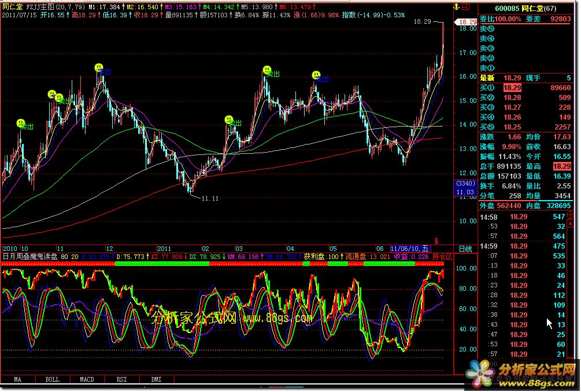Click the 卖⑤ ask row label
The width and height of the screenshot is (581, 392).
pos(487,28)
